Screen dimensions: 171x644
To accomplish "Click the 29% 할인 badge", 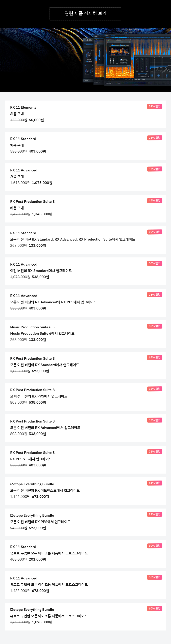I will [154, 514].
